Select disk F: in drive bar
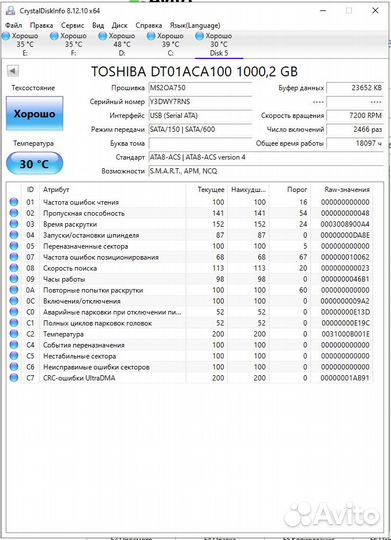 pos(70,44)
